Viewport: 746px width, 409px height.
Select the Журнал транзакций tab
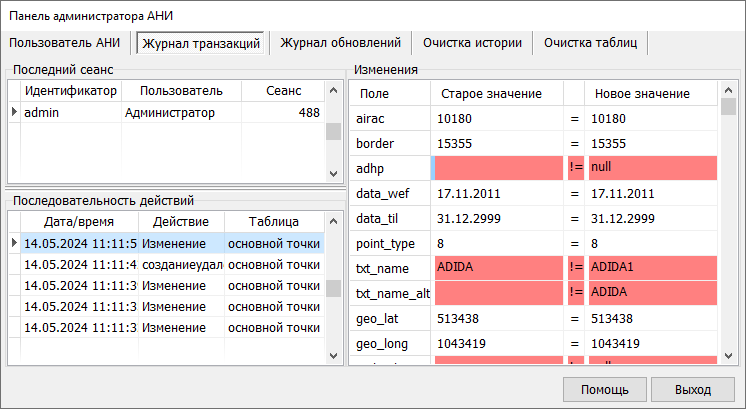201,44
